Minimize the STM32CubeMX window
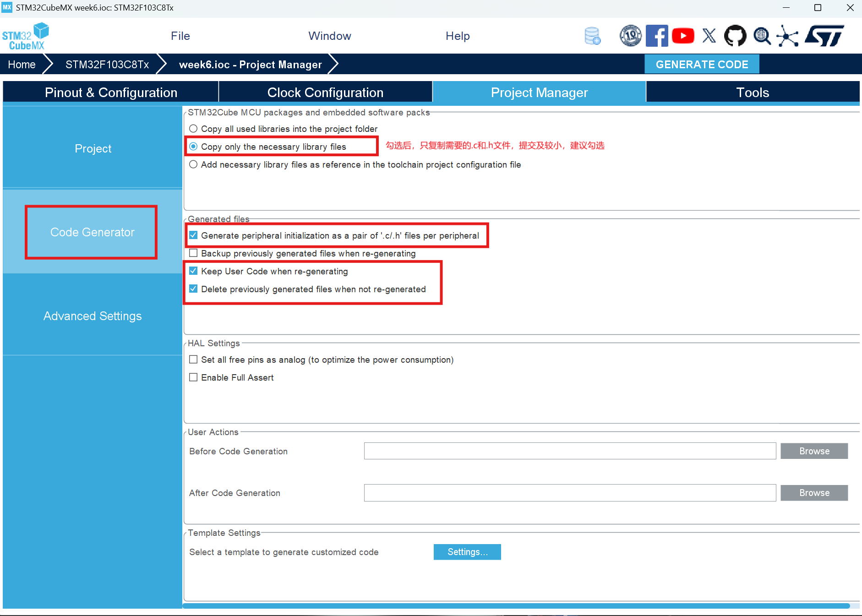The width and height of the screenshot is (862, 616). (x=786, y=8)
